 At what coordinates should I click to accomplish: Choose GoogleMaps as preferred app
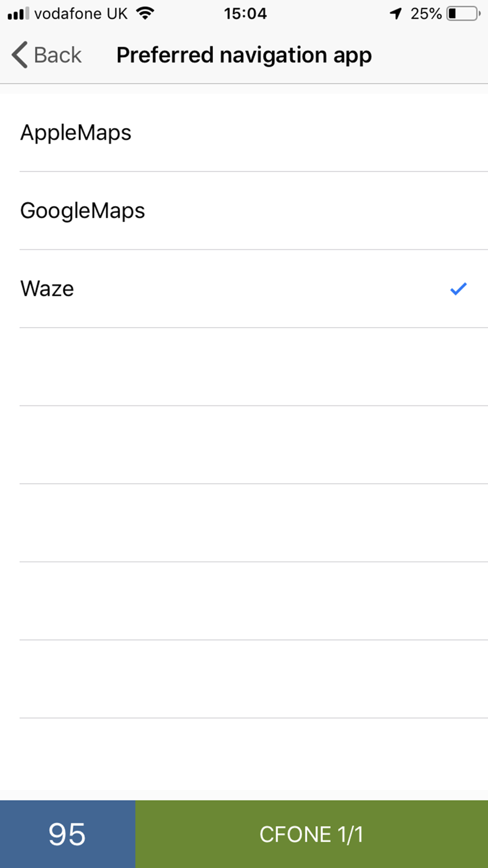pyautogui.click(x=82, y=211)
